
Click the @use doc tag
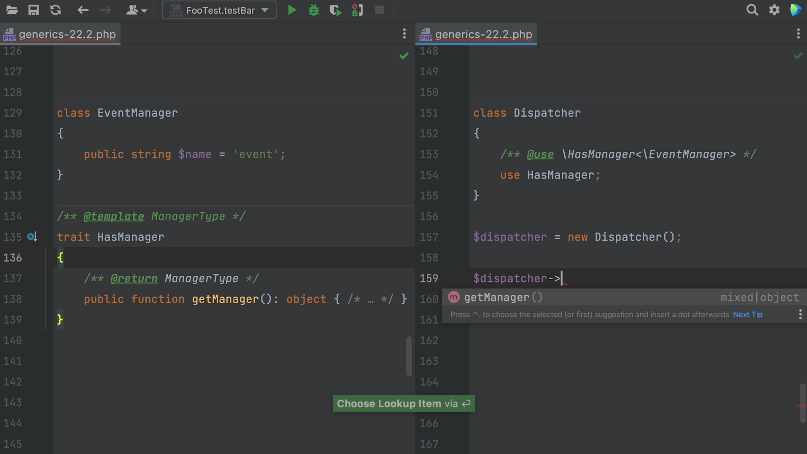[x=540, y=154]
